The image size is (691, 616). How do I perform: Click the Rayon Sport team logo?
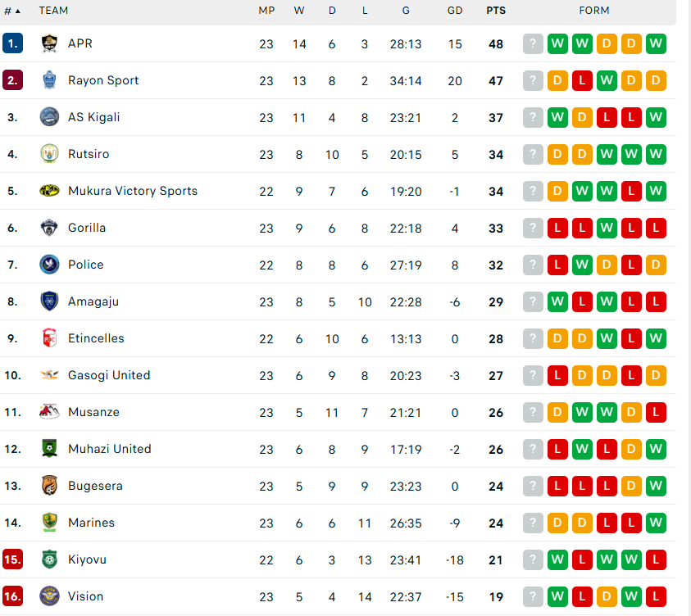coord(49,80)
